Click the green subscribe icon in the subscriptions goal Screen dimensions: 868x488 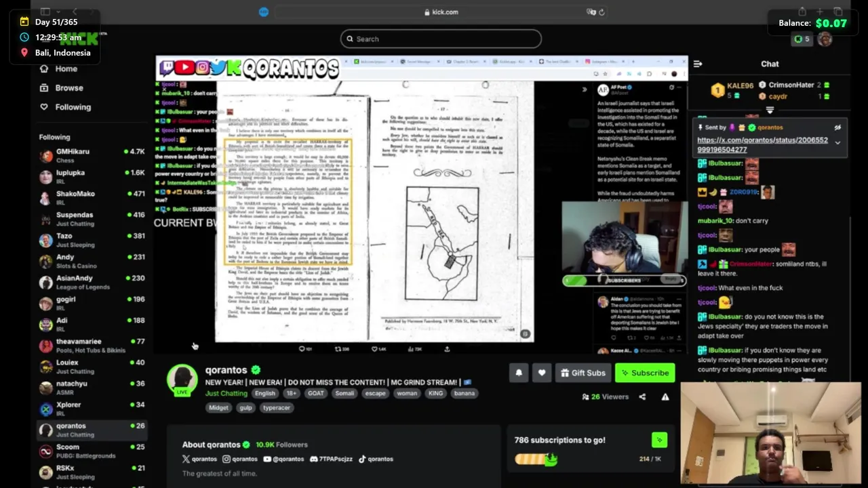tap(659, 440)
